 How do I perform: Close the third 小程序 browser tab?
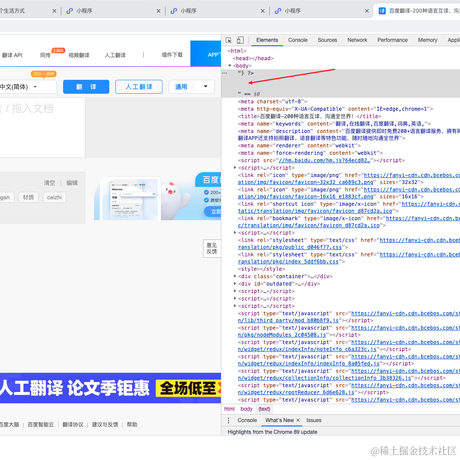[367, 11]
